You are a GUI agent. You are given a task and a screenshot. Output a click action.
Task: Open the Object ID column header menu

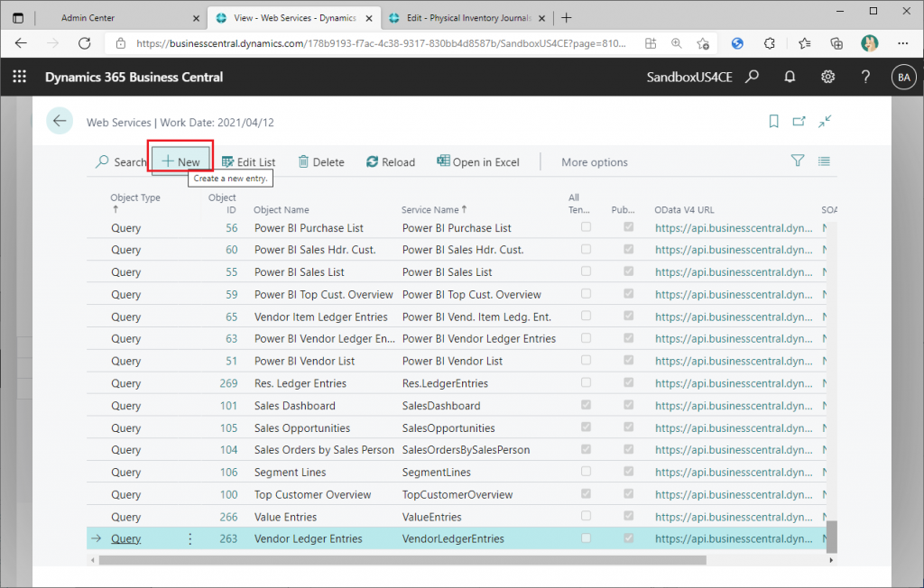point(222,203)
